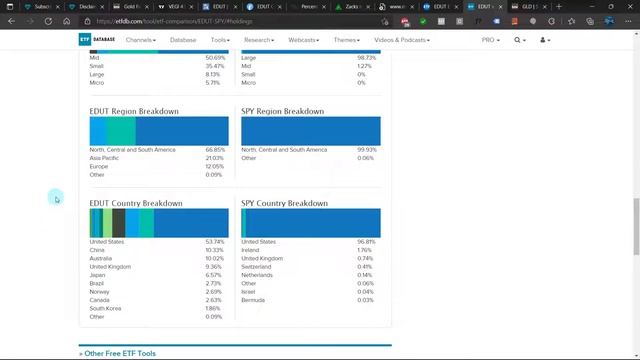Select the EDUT Asia Pacific row
Screen dimensions: 640x360
[157, 158]
